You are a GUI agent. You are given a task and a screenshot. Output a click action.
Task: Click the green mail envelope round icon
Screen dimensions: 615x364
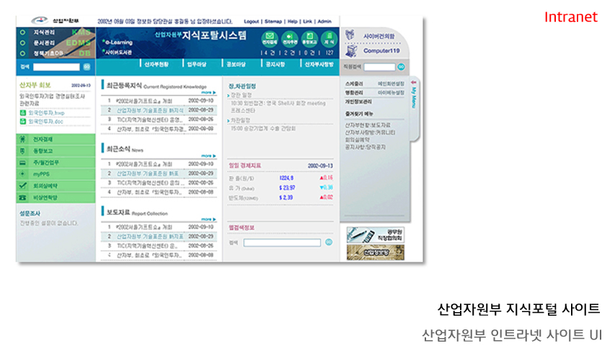(270, 38)
